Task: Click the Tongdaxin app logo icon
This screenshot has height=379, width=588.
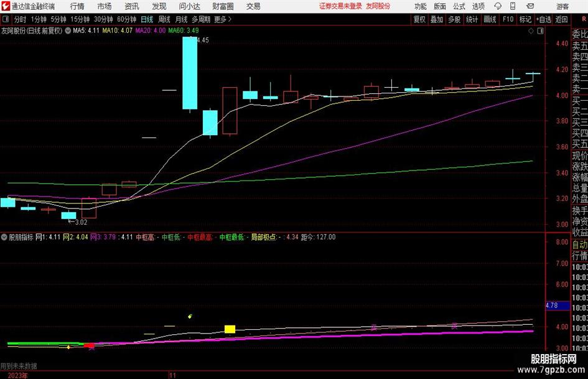Action: 5,6
